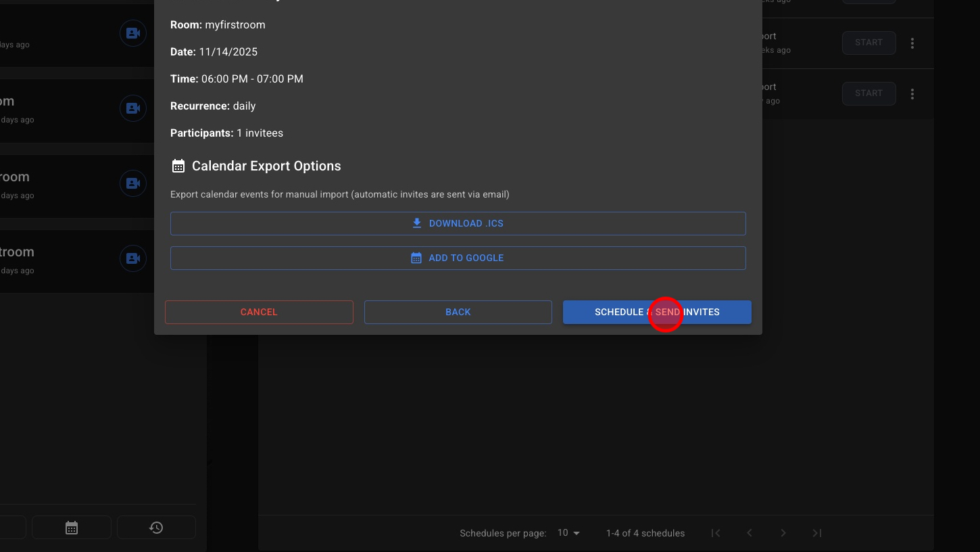Click the video camera icon for the second room
The image size is (980, 552).
(133, 108)
